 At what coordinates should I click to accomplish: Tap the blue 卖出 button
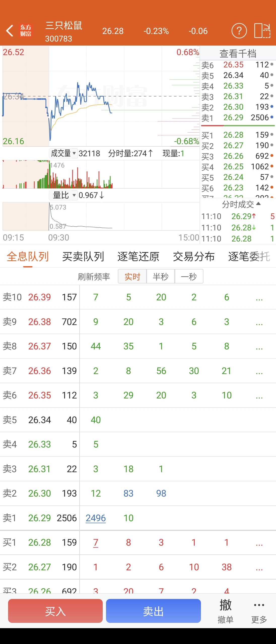[x=153, y=611]
